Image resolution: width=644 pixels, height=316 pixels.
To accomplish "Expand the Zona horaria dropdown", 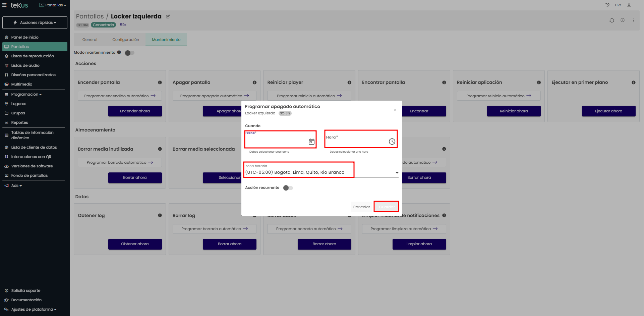I will 397,172.
